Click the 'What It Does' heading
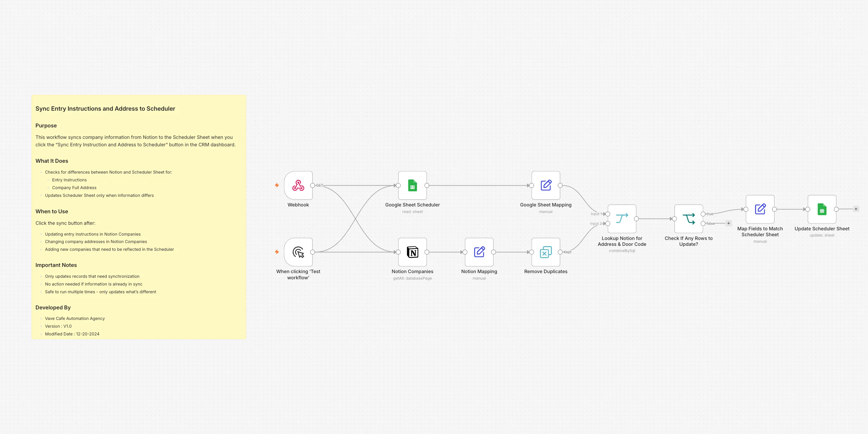The width and height of the screenshot is (868, 434). coord(52,161)
